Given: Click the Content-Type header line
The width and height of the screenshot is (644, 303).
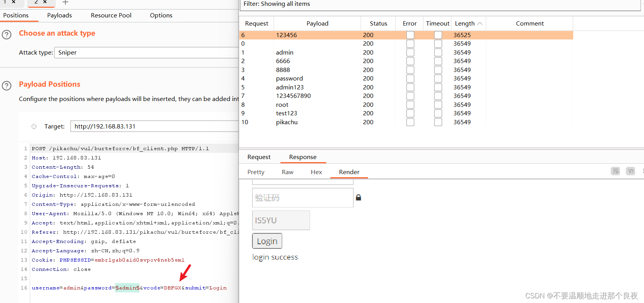Looking at the screenshot, I should 113,204.
